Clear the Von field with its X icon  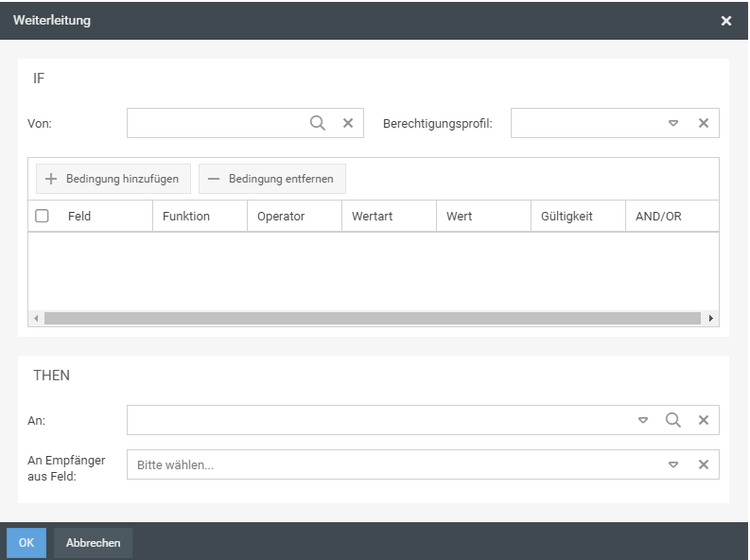(347, 123)
